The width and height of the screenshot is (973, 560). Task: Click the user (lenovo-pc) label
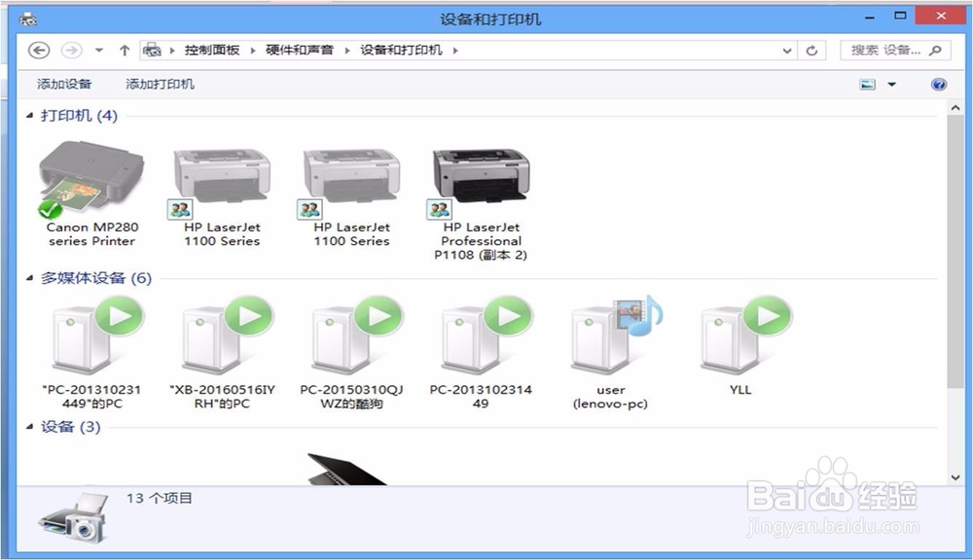tap(611, 397)
